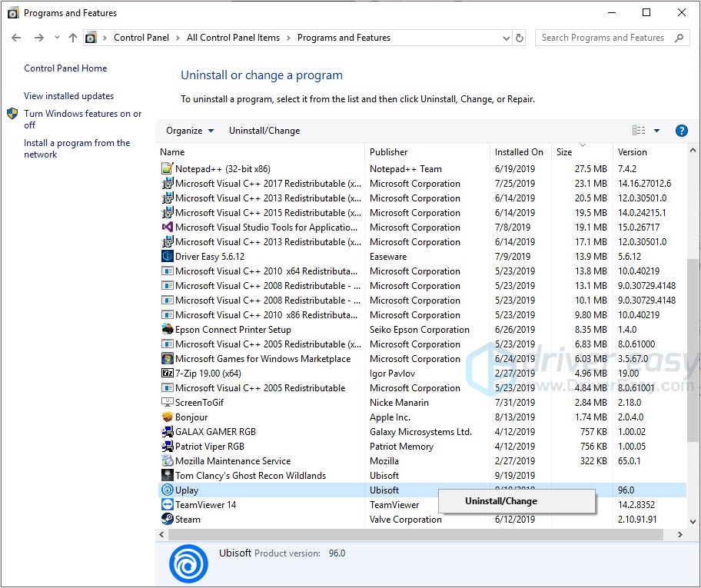Click the 7-Zip program icon
This screenshot has height=588, width=701.
click(168, 374)
